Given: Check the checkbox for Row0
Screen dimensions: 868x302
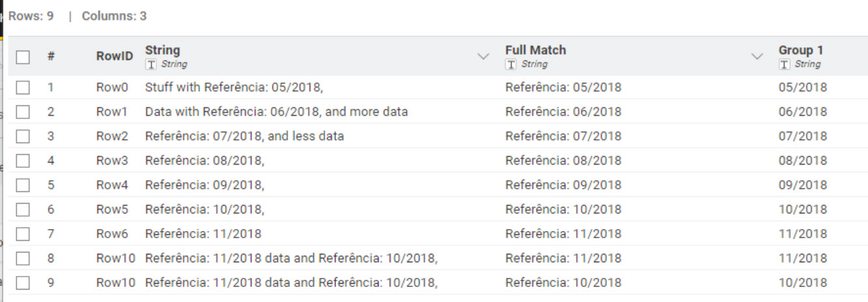Looking at the screenshot, I should [x=23, y=87].
